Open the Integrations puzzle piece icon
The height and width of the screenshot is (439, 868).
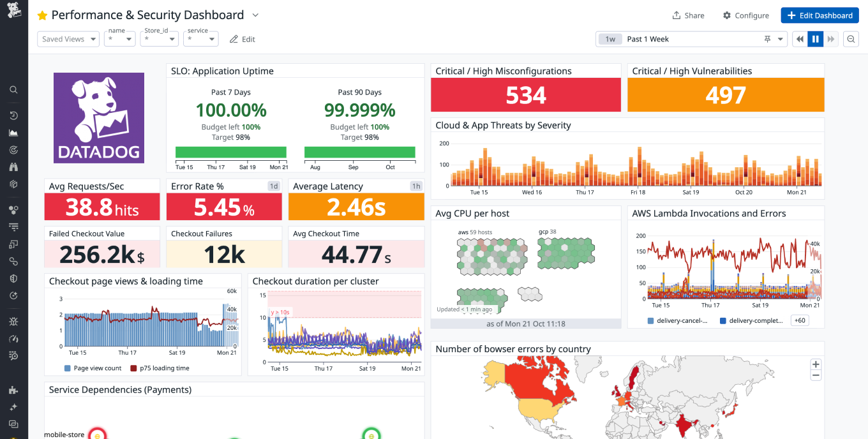pos(13,390)
